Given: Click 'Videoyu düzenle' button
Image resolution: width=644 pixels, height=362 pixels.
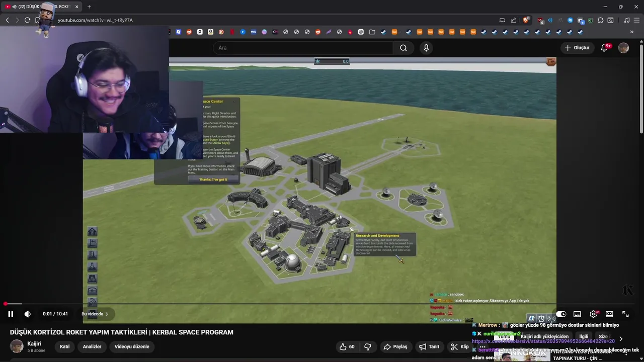Looking at the screenshot, I should tap(132, 346).
